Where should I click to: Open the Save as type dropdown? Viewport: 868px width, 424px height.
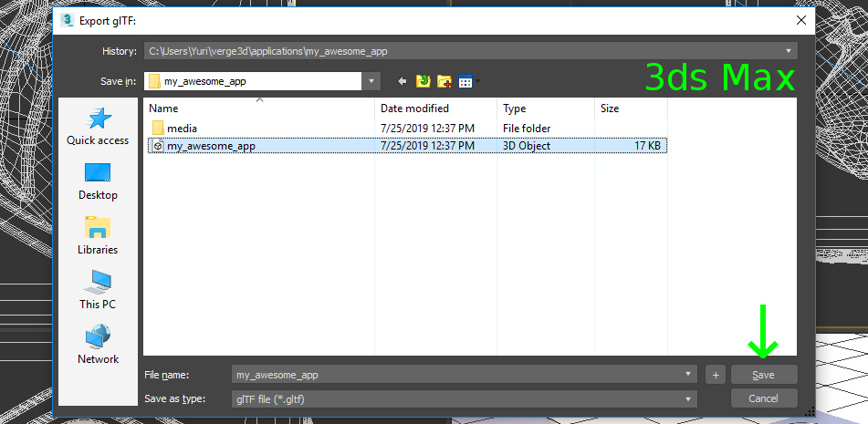[465, 398]
